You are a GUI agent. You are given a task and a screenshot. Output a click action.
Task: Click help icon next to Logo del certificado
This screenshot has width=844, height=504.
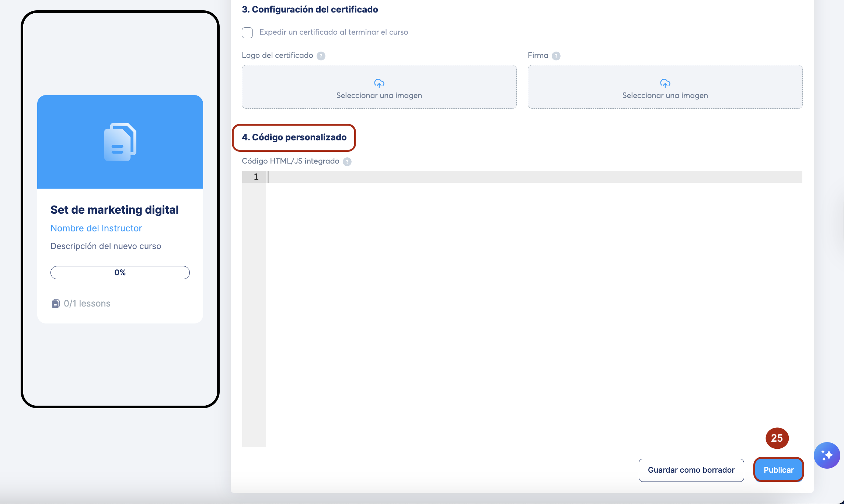[x=321, y=56]
